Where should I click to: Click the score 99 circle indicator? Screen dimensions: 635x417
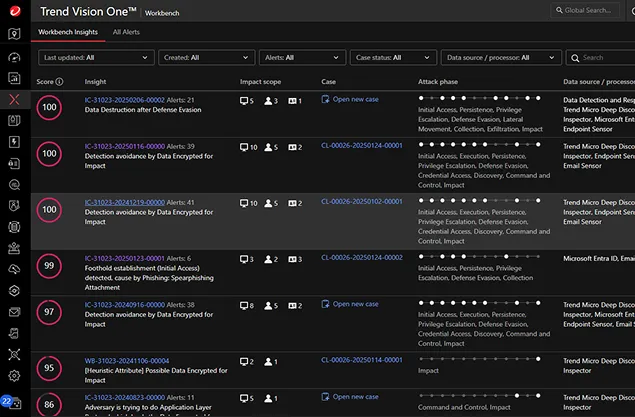click(48, 267)
